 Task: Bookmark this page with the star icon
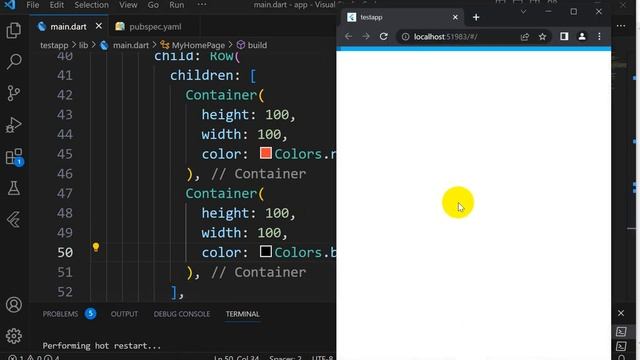pos(542,37)
